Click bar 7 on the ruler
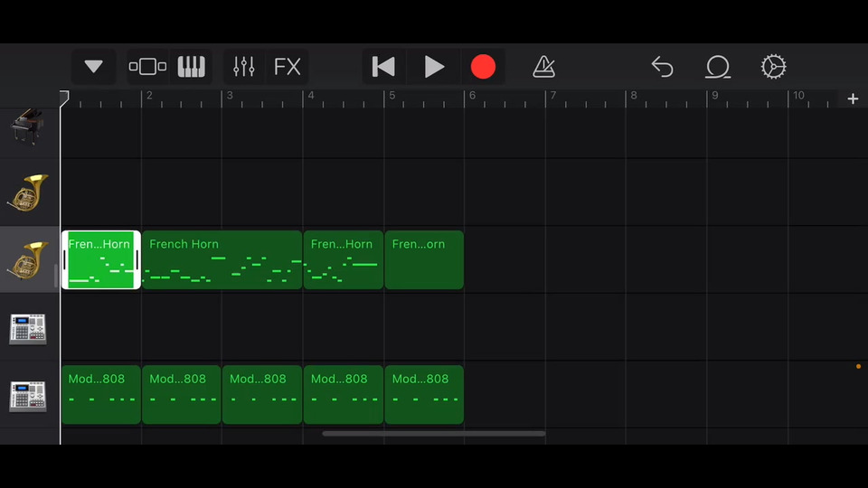Screen dimensions: 868x488 pos(553,96)
